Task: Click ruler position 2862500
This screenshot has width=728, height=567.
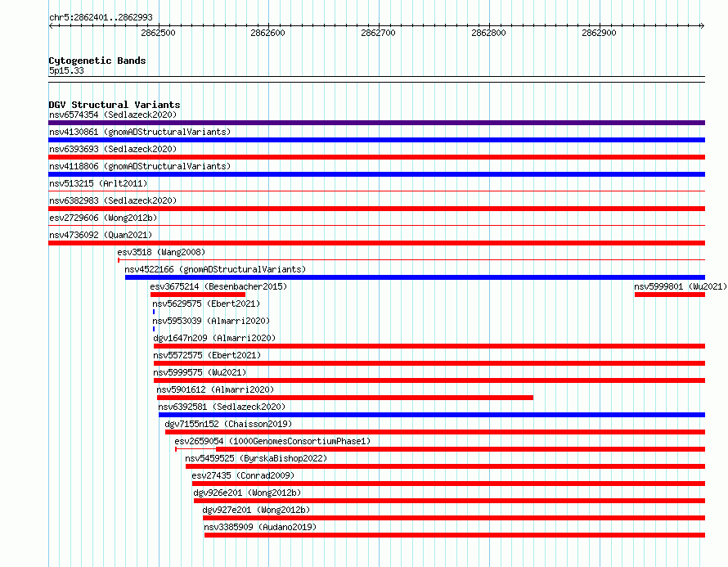Action: (159, 33)
